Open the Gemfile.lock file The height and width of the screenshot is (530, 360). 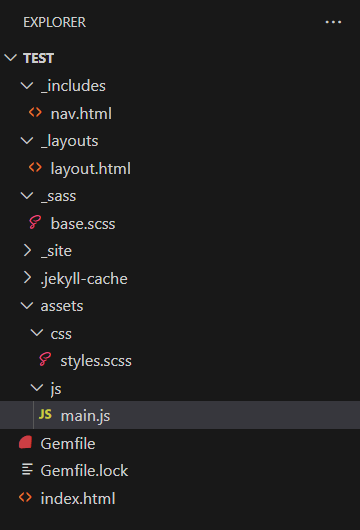[85, 471]
